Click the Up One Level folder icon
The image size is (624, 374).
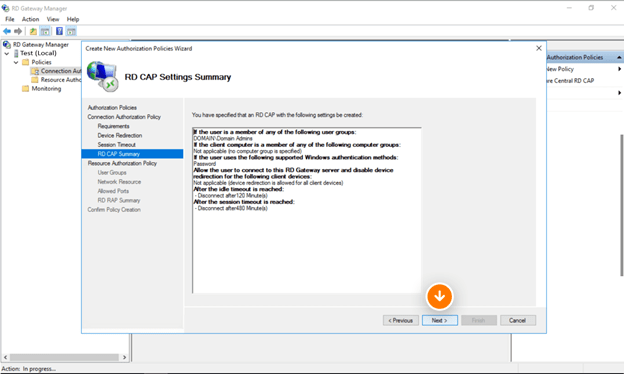tap(33, 31)
